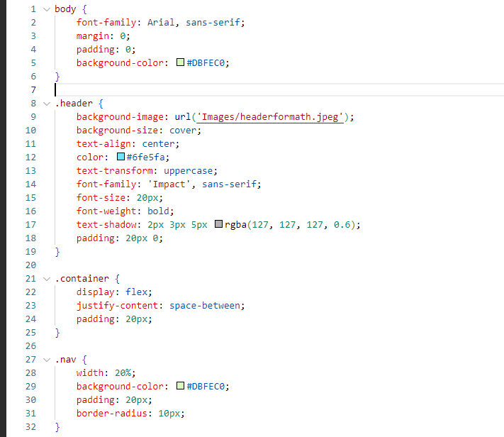Viewport: 504px width, 437px height.
Task: Click closing brace on line 6
Action: (57, 77)
